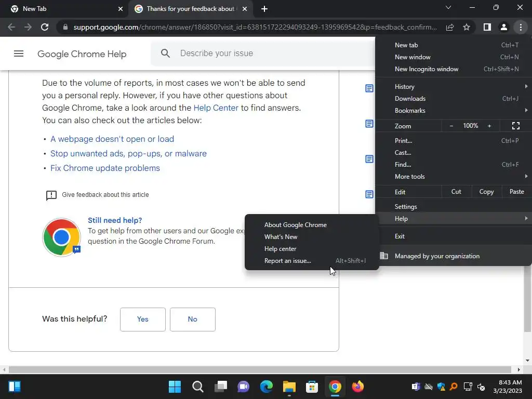Open Stop unwanted ads, pop-ups, or malware
This screenshot has height=399, width=532.
coord(129,154)
